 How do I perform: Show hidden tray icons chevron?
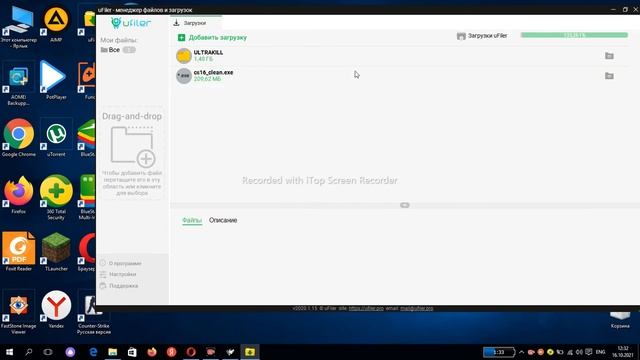(x=521, y=352)
